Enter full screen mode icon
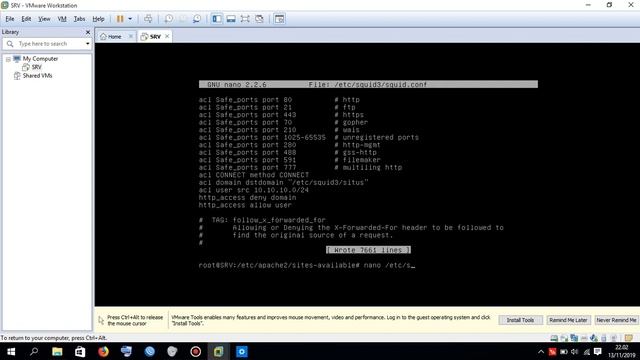The image size is (640, 360). coord(245,19)
